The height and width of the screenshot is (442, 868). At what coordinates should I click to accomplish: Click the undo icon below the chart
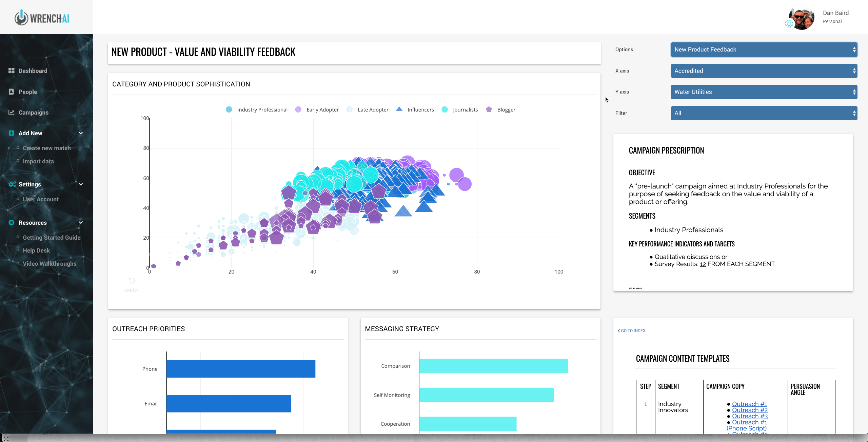tap(132, 281)
